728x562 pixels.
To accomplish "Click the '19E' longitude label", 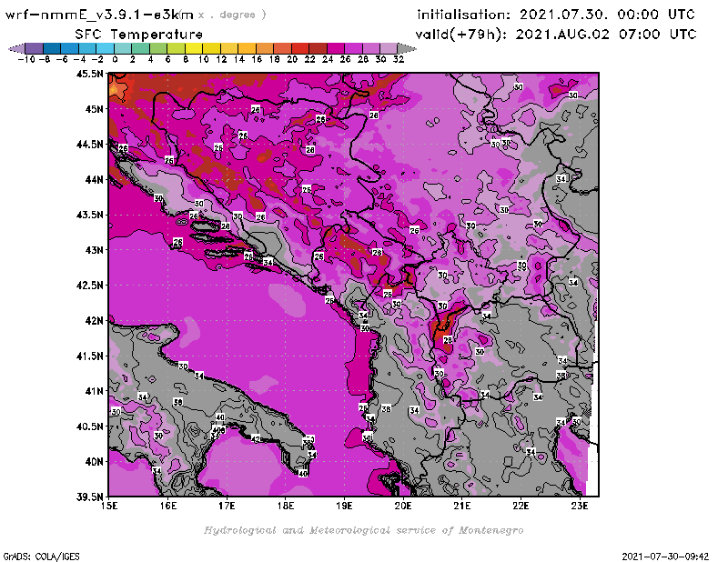I will (x=344, y=506).
